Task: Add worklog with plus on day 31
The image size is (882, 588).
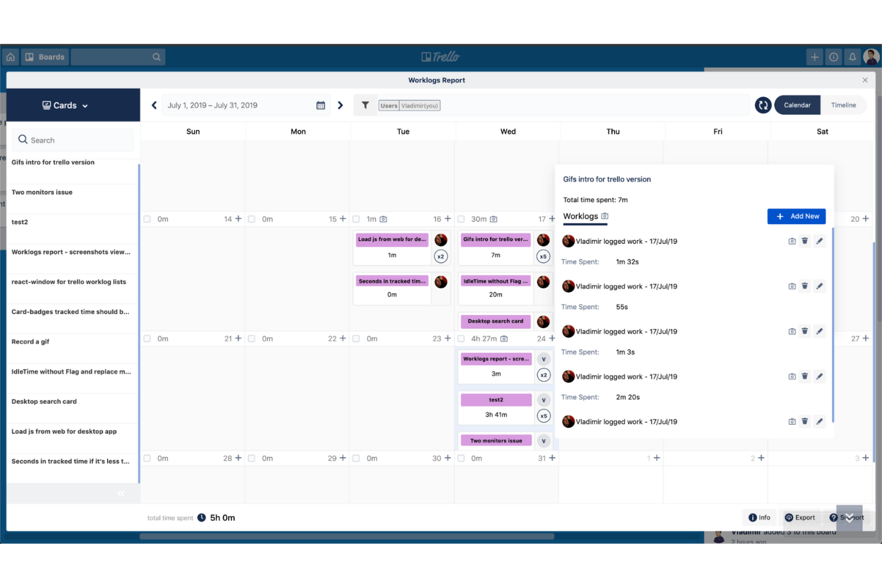Action: coord(552,458)
